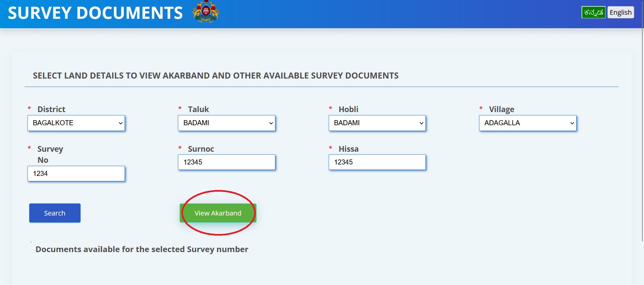This screenshot has height=285, width=644.
Task: Click the SURVEY DOCUMENTS header title
Action: click(95, 13)
